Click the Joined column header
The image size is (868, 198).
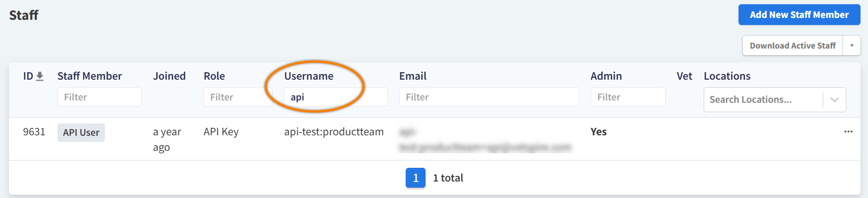[x=169, y=76]
